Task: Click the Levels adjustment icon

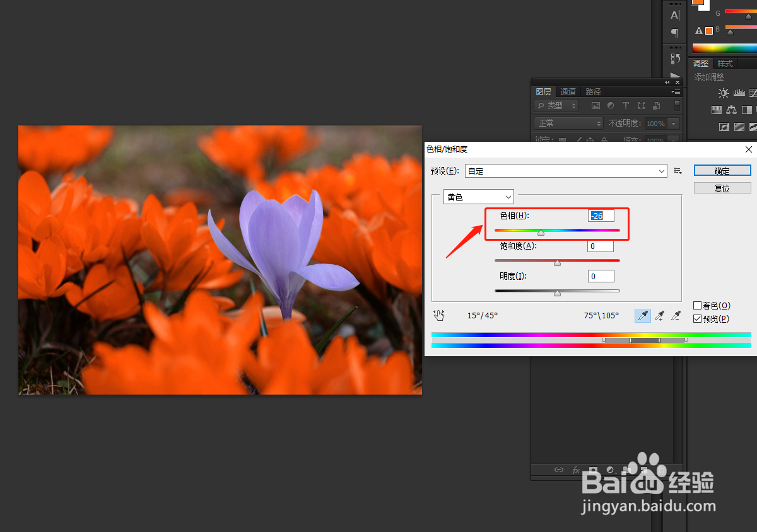Action: point(741,93)
